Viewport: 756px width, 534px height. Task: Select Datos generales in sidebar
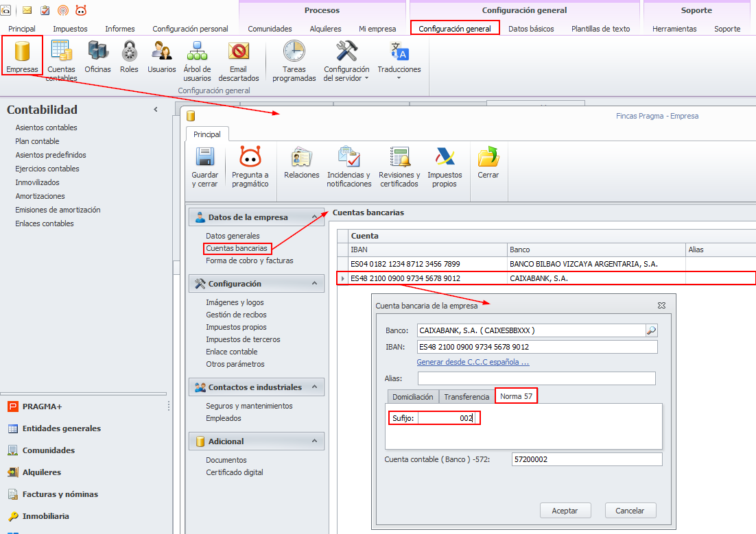(233, 236)
